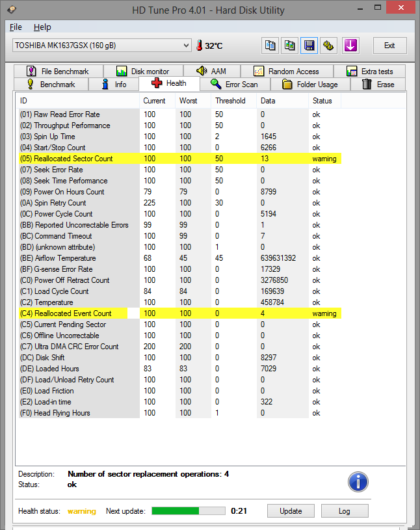This screenshot has width=420, height=530.
Task: Select the (C2) Temperature row
Action: tap(179, 302)
